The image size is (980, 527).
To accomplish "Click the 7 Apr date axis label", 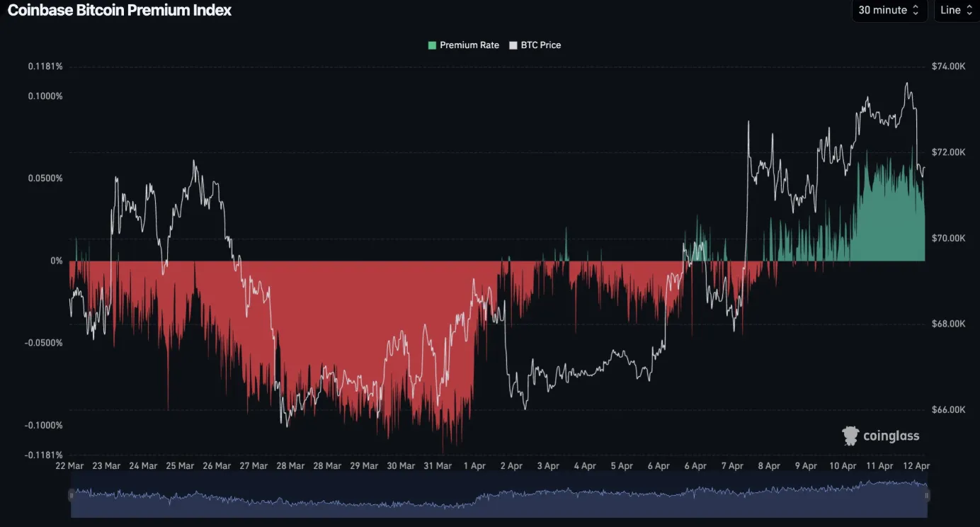I will (732, 466).
